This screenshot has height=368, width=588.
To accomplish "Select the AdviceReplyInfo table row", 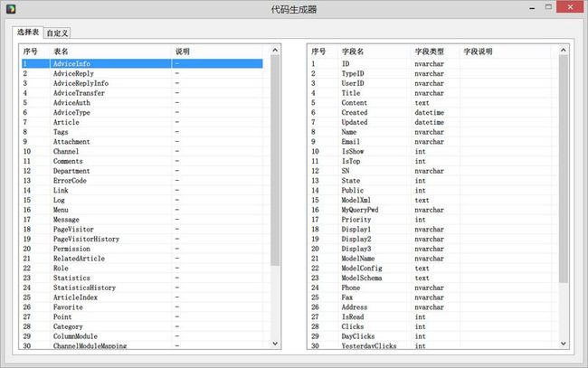I will click(x=142, y=83).
